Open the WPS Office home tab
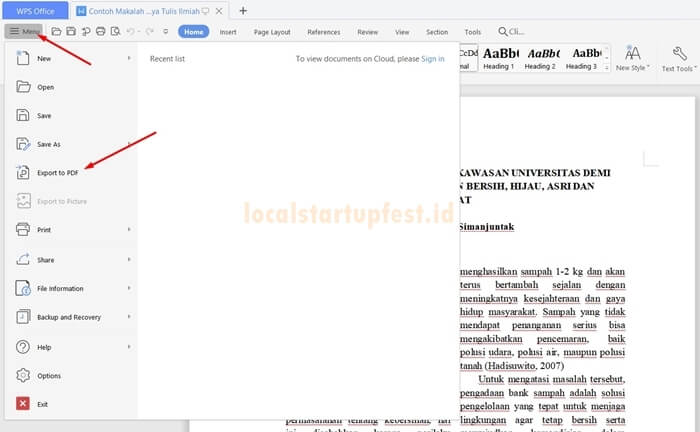The image size is (700, 432). point(35,11)
